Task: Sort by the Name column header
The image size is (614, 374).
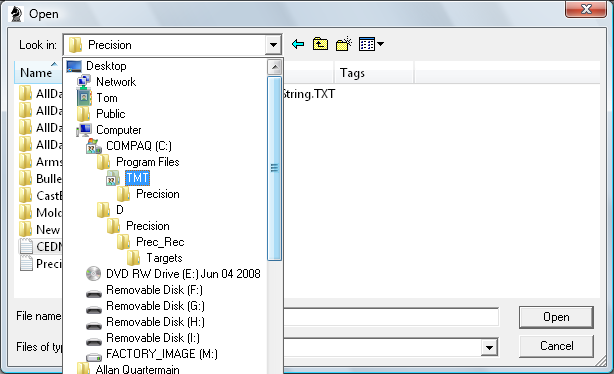Action: click(x=38, y=72)
